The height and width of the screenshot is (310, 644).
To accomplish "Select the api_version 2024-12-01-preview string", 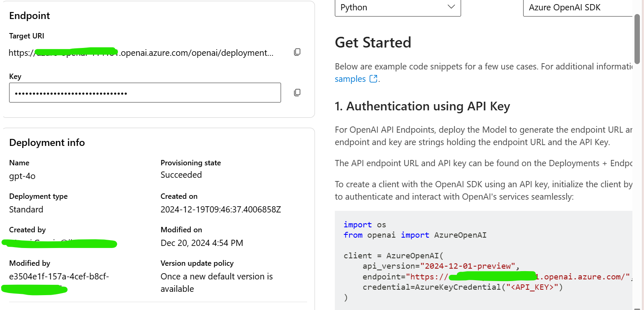I will pyautogui.click(x=468, y=266).
